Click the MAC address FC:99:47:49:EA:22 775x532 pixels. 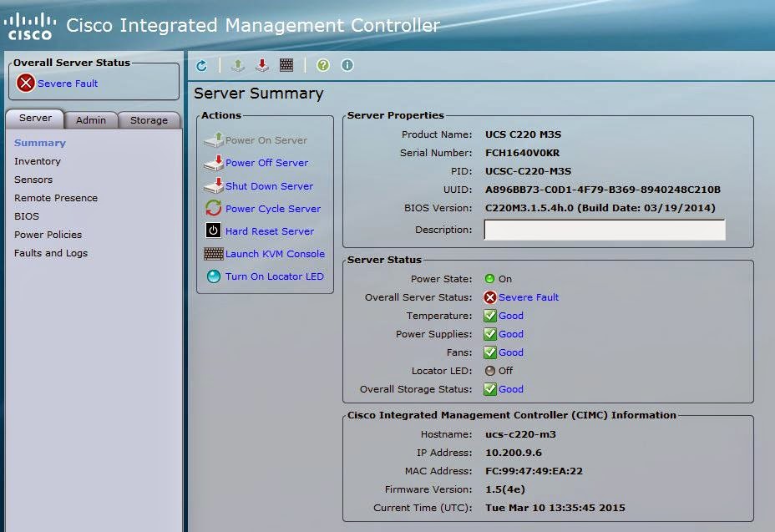534,471
